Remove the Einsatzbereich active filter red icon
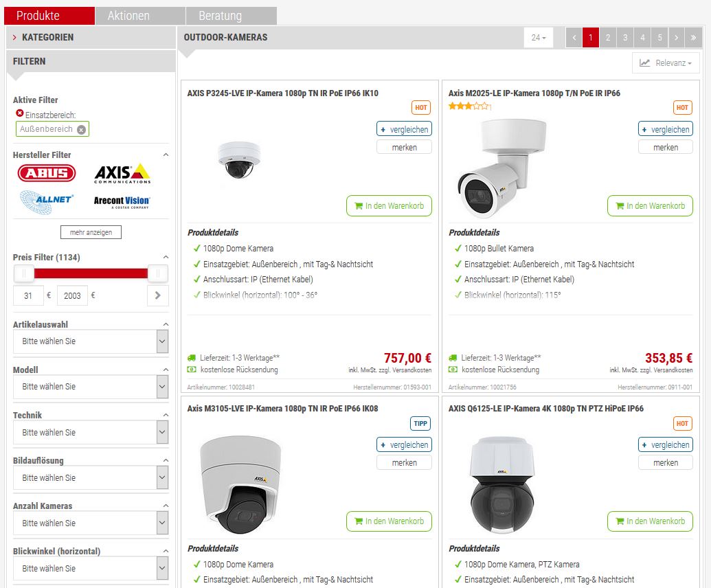The width and height of the screenshot is (711, 588). click(x=19, y=113)
